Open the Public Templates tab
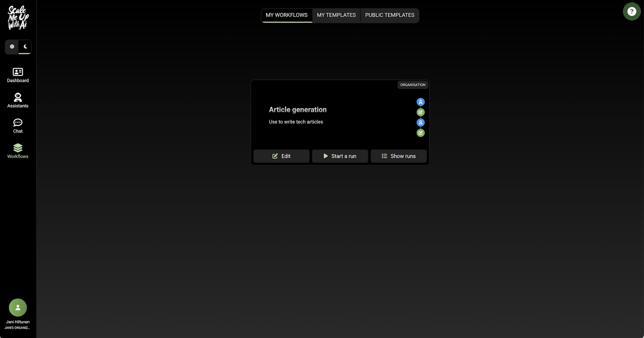 (390, 15)
